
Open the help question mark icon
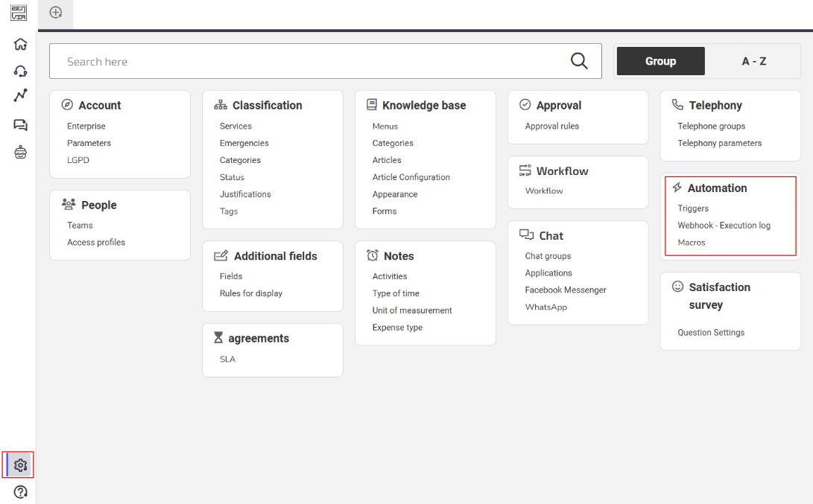click(20, 492)
